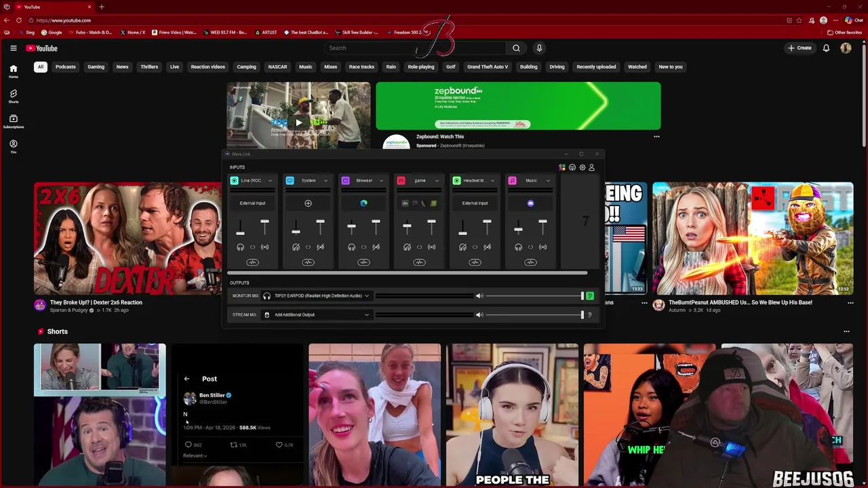
Task: Select the Gaming filter chip
Action: click(x=96, y=67)
